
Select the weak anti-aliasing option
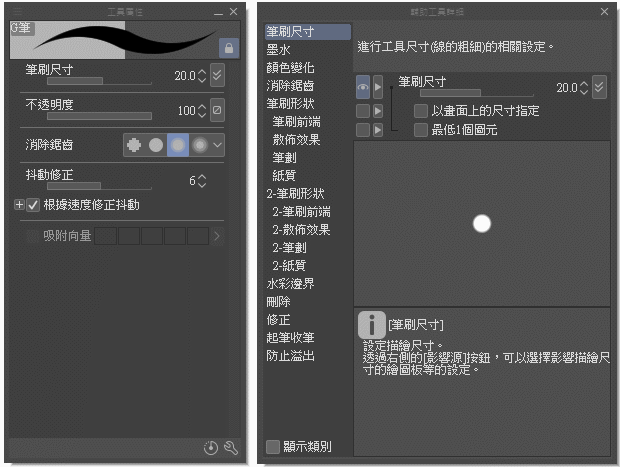[x=156, y=145]
